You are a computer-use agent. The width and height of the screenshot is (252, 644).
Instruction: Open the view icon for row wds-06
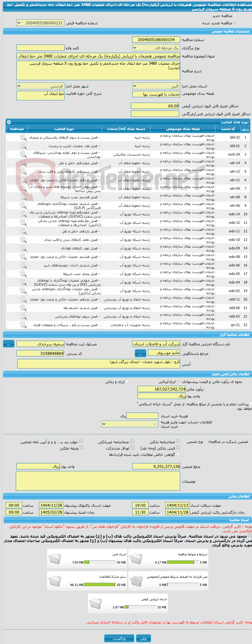pyautogui.click(x=22, y=265)
